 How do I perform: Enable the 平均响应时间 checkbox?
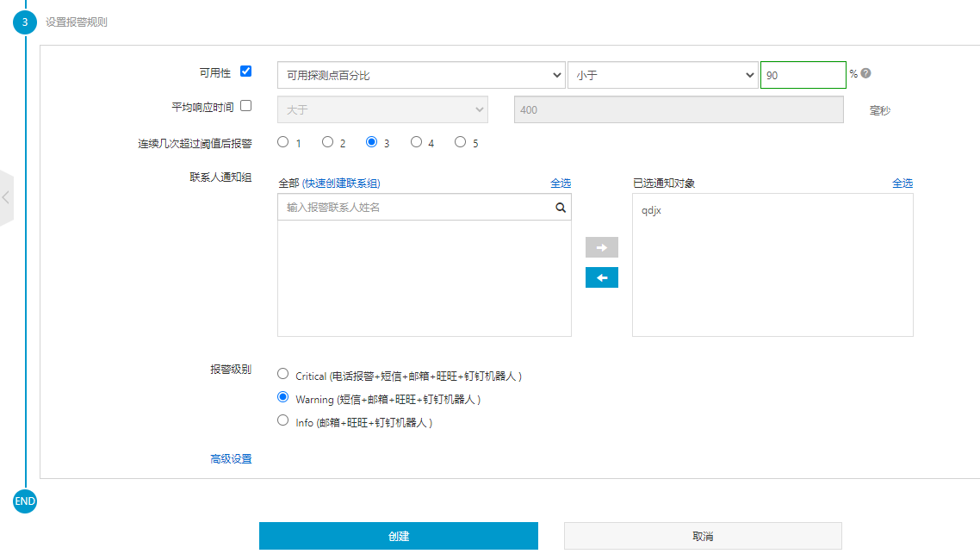[x=246, y=106]
